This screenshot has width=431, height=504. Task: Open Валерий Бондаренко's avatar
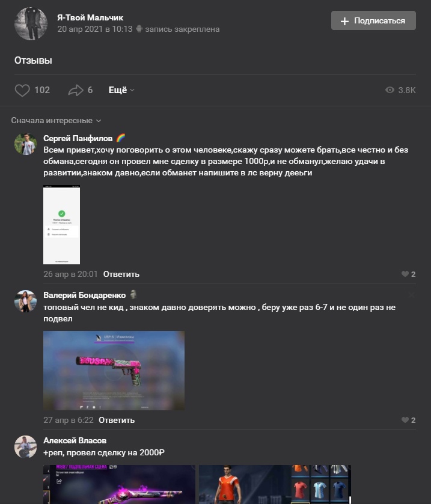point(25,301)
